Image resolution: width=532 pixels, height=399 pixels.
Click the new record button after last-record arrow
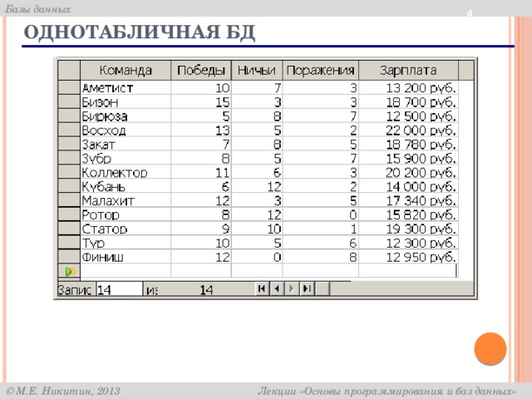[323, 288]
